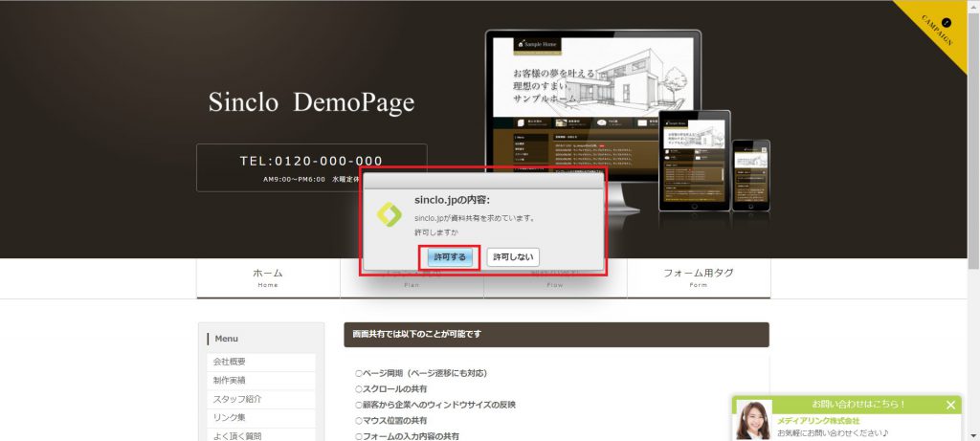The image size is (980, 441).
Task: Click the sinclo green logo icon in dialog
Action: point(389,215)
